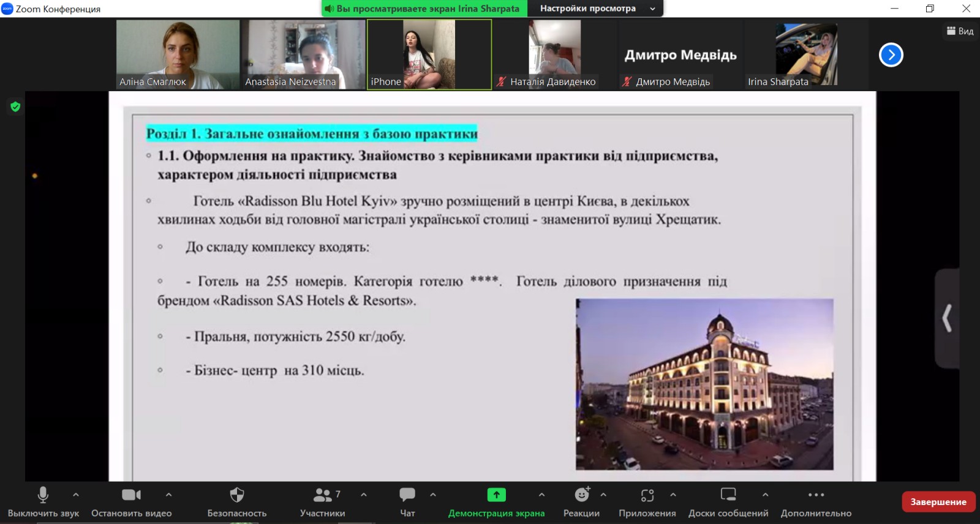
Task: Click the Чат label
Action: point(407,514)
